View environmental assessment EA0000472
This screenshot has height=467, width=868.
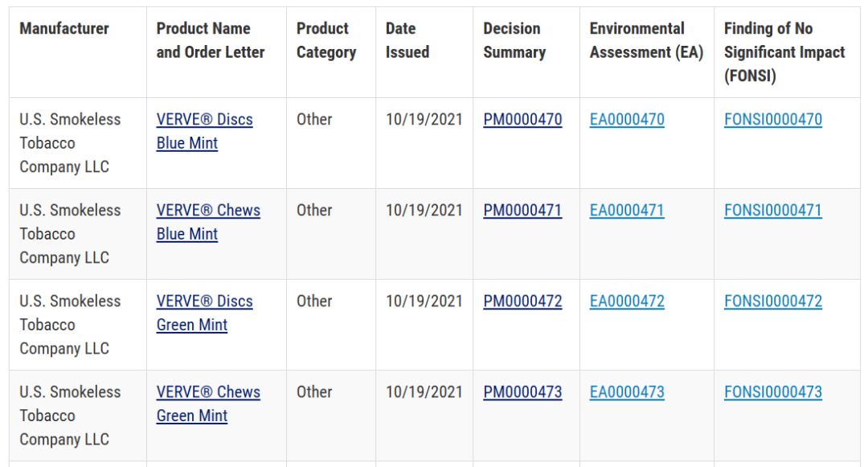pyautogui.click(x=627, y=301)
